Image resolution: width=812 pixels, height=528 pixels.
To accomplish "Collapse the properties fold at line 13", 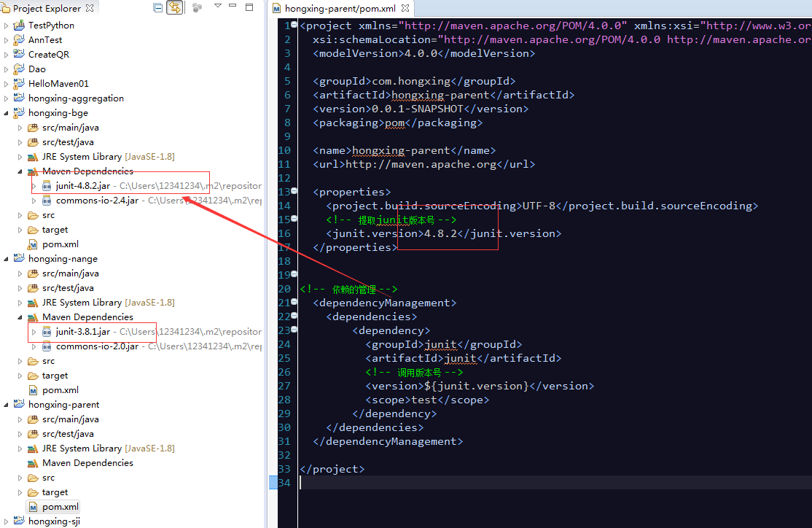I will [294, 190].
